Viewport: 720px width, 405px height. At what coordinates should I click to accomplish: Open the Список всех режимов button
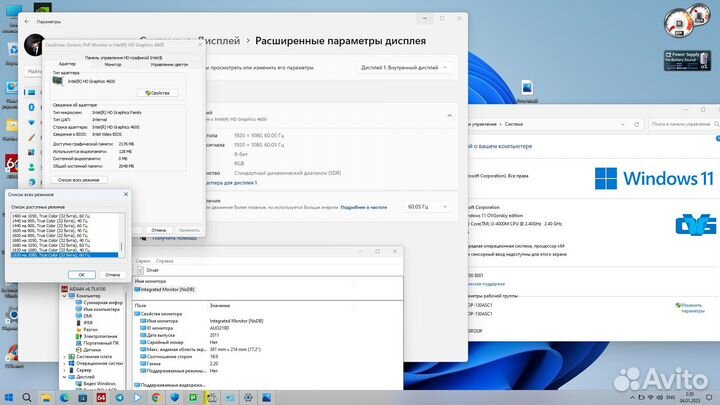pyautogui.click(x=77, y=178)
